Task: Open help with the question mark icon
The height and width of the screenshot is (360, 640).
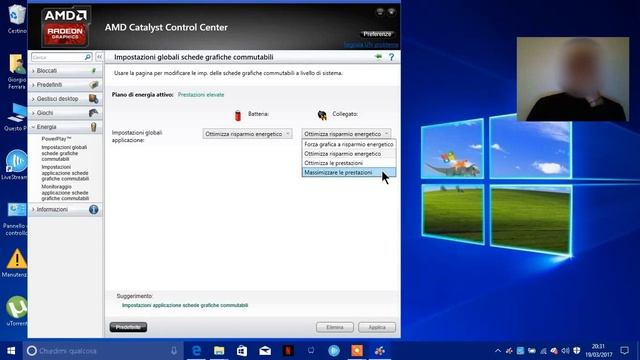Action: pyautogui.click(x=391, y=57)
